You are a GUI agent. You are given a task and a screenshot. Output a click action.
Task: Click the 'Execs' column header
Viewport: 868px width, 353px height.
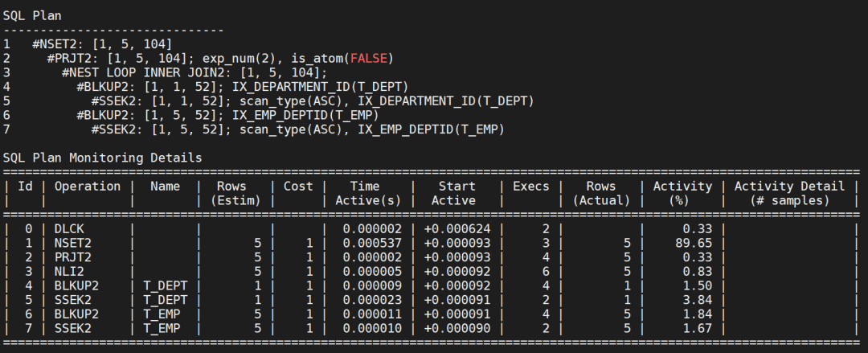(530, 187)
